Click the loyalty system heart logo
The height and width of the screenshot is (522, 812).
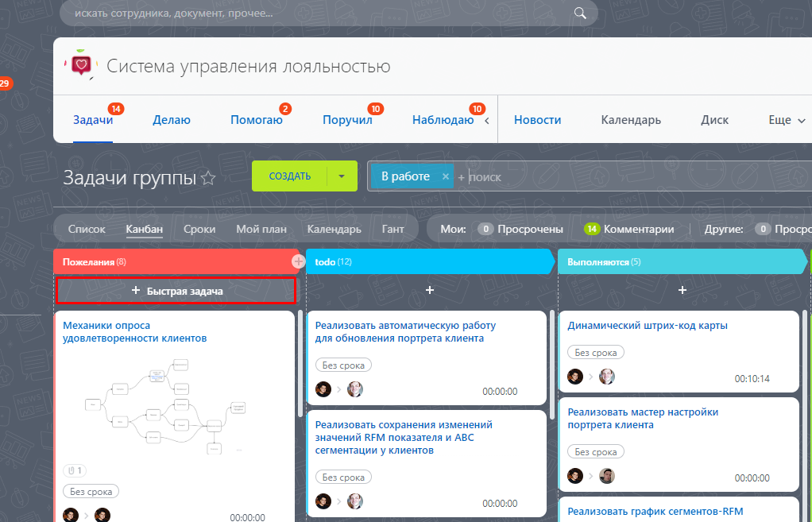(81, 64)
